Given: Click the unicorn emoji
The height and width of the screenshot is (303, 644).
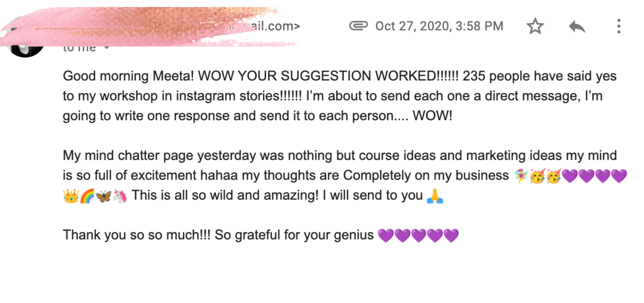Looking at the screenshot, I should coord(120,196).
